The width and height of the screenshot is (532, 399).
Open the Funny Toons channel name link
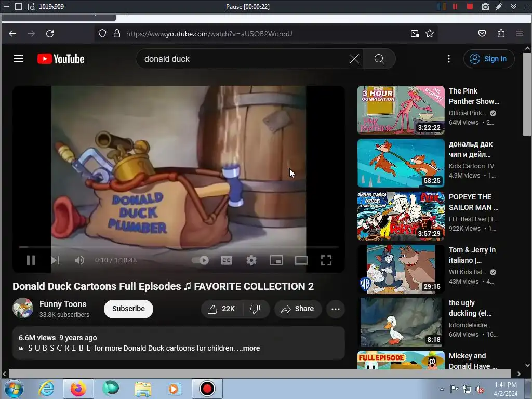[63, 304]
